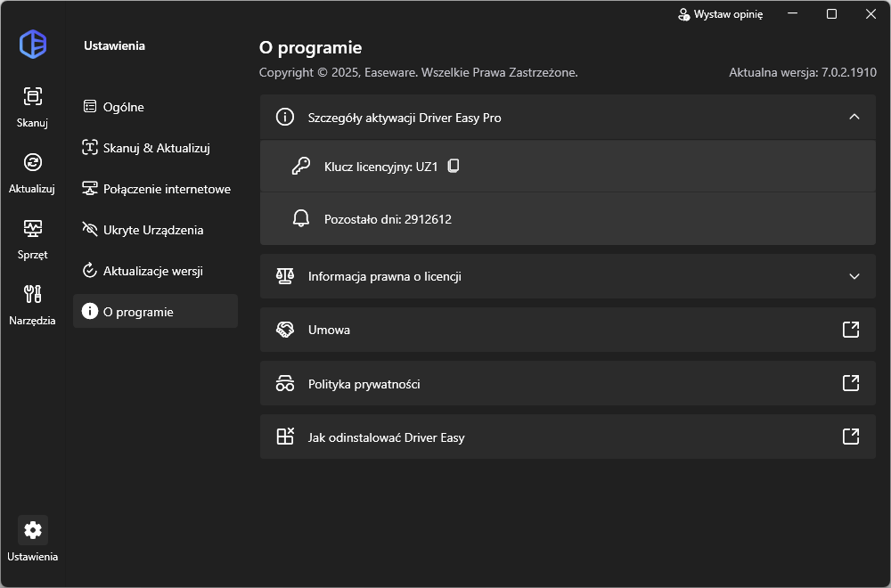This screenshot has width=891, height=588.
Task: Open the Narzędzia tools section
Action: pyautogui.click(x=32, y=305)
